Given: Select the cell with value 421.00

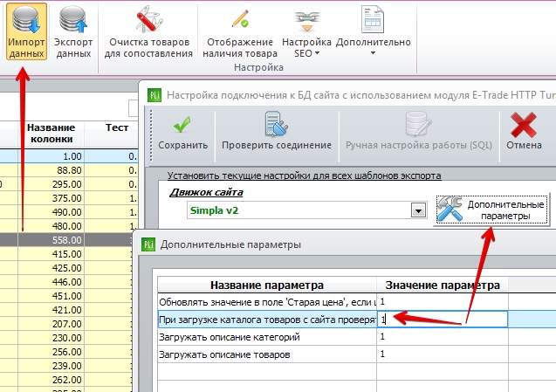Looking at the screenshot, I should [x=51, y=310].
